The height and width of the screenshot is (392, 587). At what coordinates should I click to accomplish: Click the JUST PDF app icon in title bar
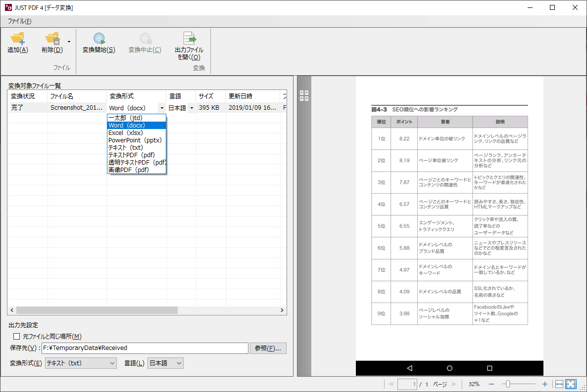(x=8, y=7)
